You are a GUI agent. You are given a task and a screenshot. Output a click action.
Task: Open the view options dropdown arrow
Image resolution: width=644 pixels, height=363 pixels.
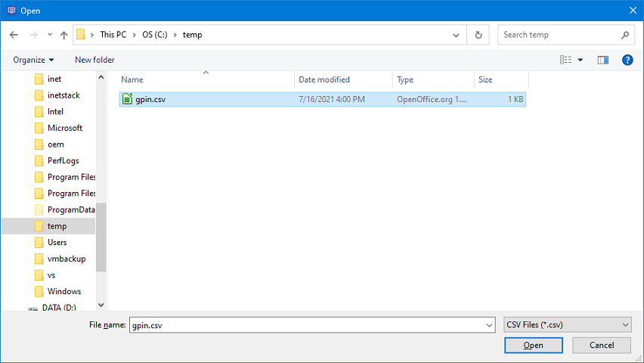coord(581,60)
